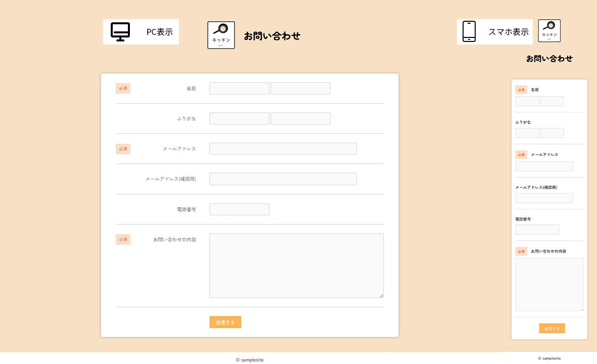Click the お問い合わせ heading in PC view

(x=272, y=36)
